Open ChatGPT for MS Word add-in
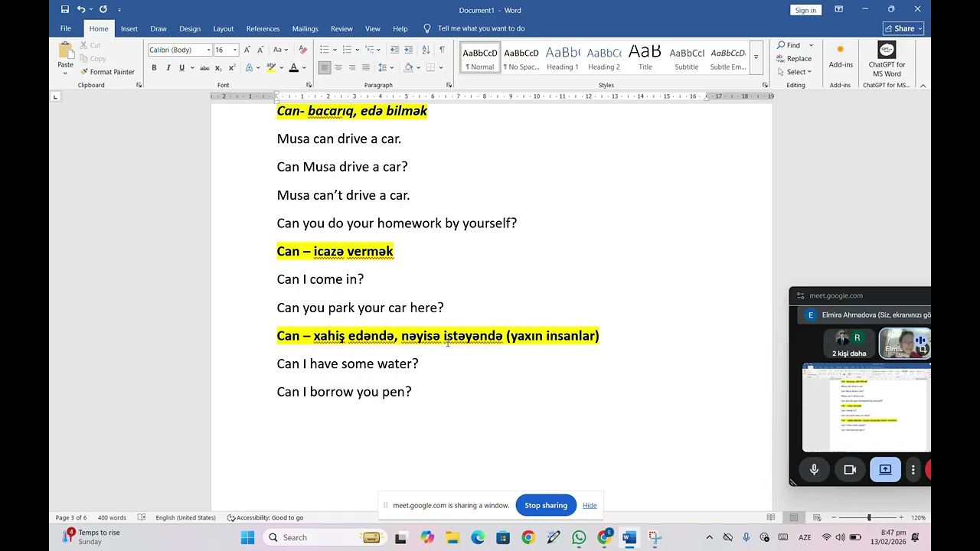Viewport: 980px width, 551px height. [887, 60]
